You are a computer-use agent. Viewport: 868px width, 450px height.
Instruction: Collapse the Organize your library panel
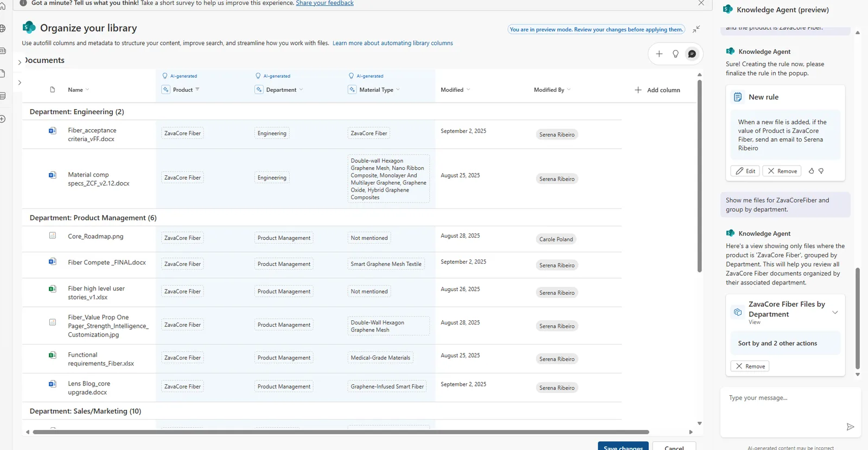click(696, 29)
